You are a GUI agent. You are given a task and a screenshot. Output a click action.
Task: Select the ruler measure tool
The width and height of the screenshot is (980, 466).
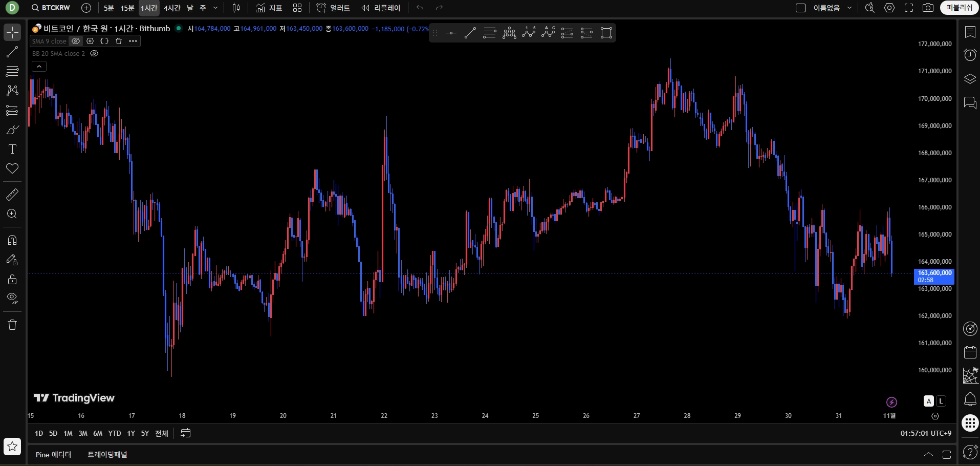(12, 195)
